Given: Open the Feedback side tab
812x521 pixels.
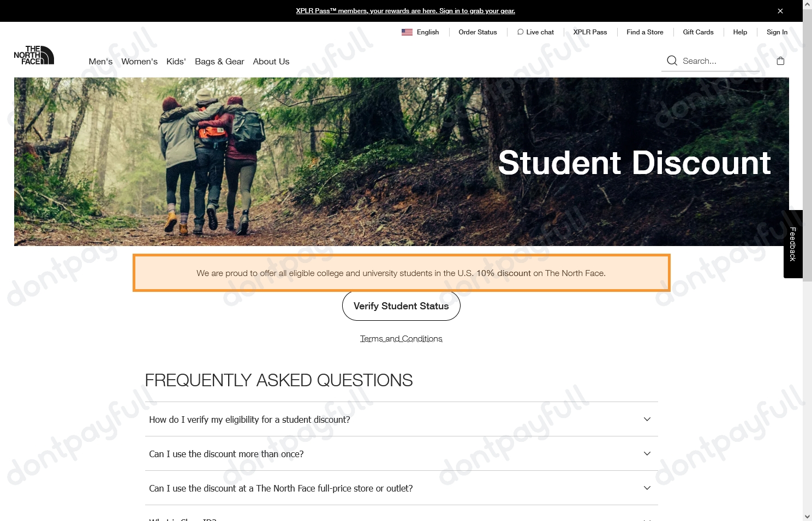Looking at the screenshot, I should [793, 244].
